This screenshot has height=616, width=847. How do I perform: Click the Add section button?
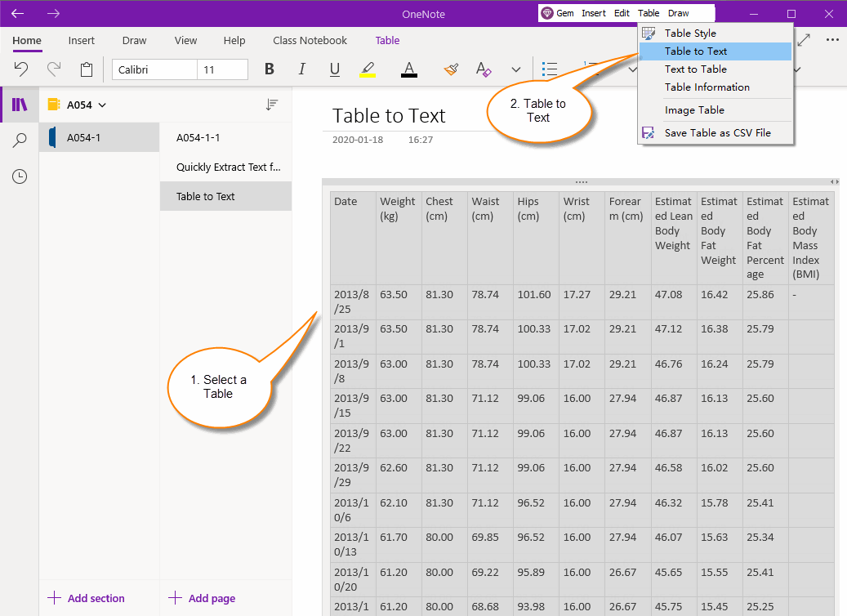[86, 598]
